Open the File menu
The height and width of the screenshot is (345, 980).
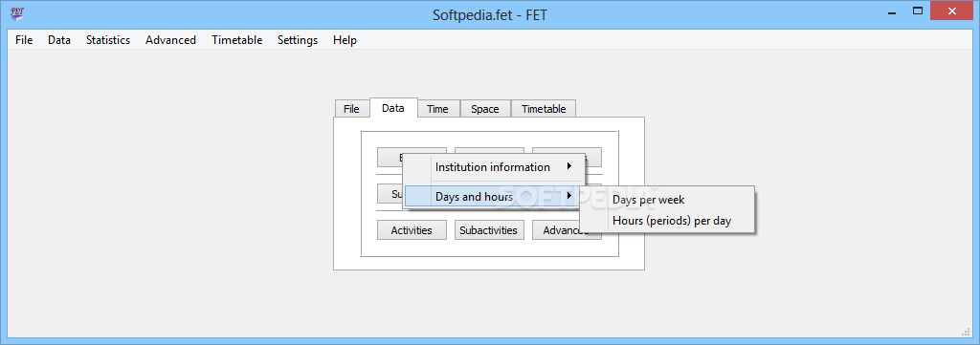pyautogui.click(x=24, y=40)
